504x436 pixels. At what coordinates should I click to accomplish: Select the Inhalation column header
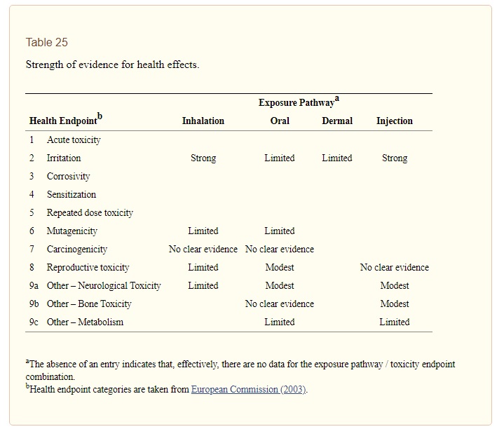pos(203,121)
